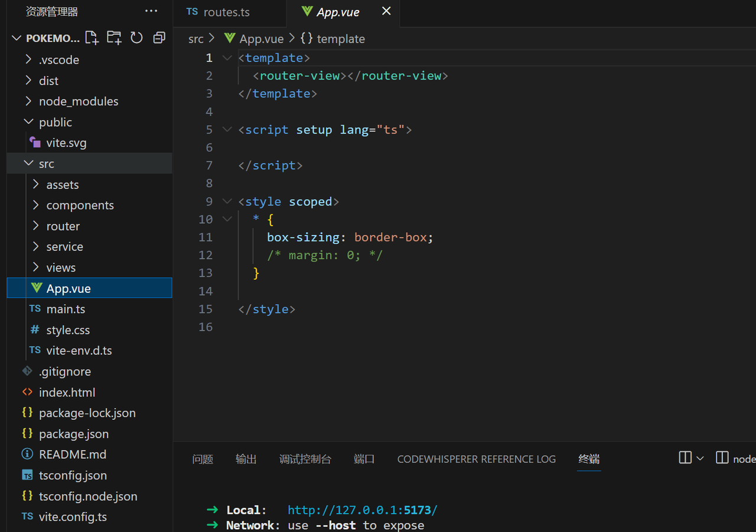Collapse the public folder
Image resolution: width=756 pixels, height=532 pixels.
pyautogui.click(x=28, y=122)
